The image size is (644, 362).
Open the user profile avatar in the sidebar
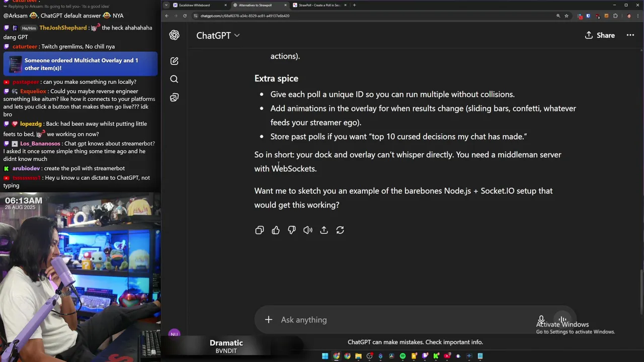[174, 334]
